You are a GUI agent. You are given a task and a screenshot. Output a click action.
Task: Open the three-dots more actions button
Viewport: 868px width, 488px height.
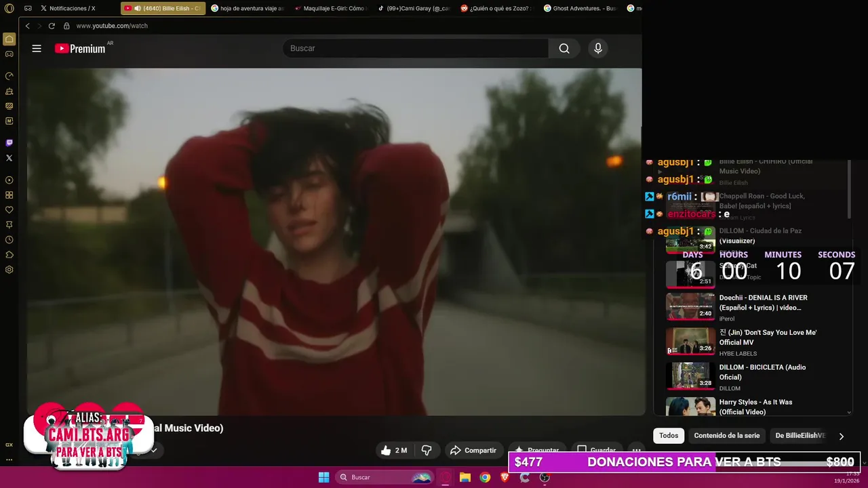(636, 450)
